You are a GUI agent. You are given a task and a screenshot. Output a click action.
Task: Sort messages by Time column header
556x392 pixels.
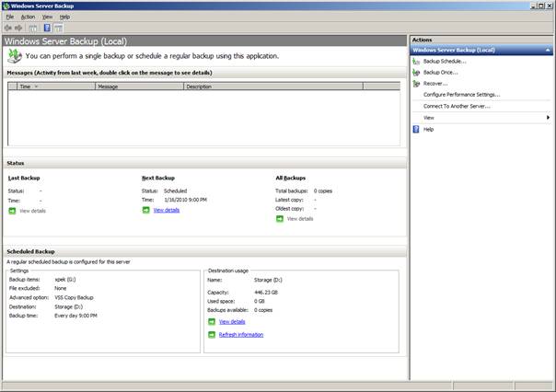coord(56,86)
